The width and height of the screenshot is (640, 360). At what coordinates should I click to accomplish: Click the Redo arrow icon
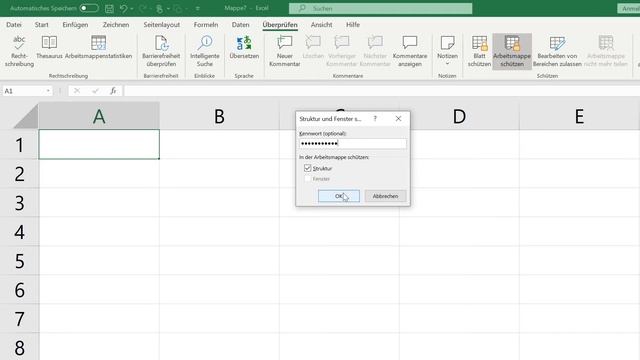[x=142, y=8]
